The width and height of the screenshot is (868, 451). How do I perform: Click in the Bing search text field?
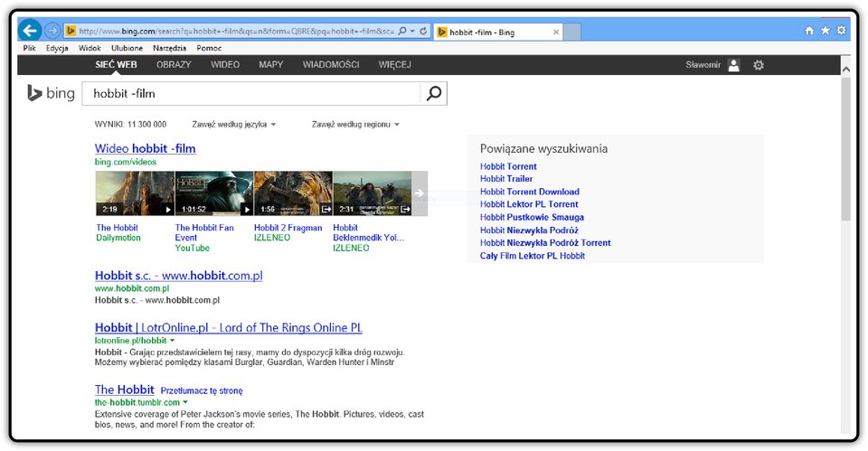point(251,93)
